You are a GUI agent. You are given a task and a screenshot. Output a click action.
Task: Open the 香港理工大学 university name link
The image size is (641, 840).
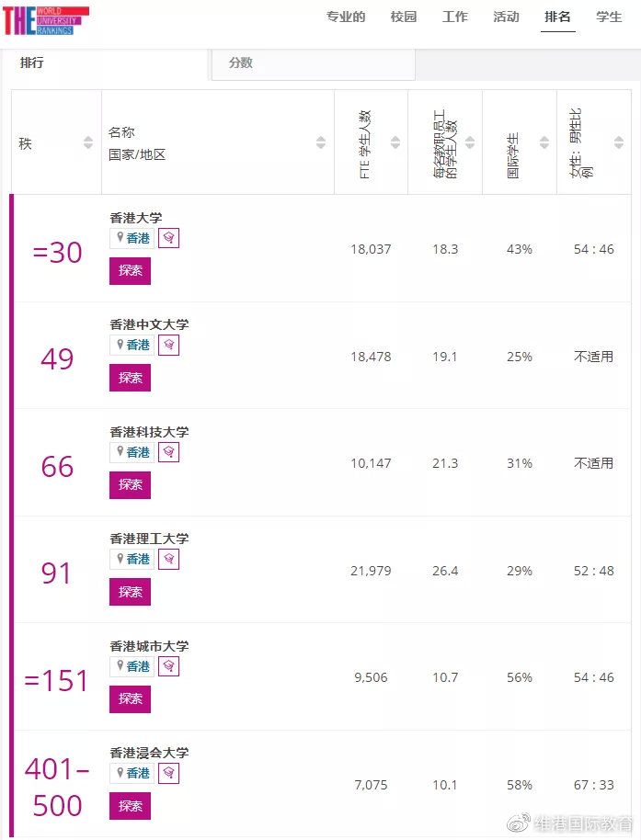click(150, 539)
